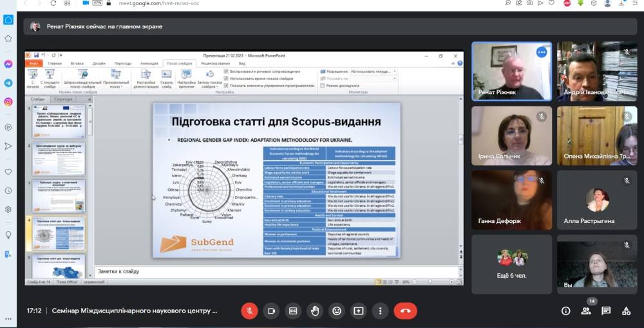Unmute the microphone in the call bar
The height and width of the screenshot is (328, 644).
[249, 311]
